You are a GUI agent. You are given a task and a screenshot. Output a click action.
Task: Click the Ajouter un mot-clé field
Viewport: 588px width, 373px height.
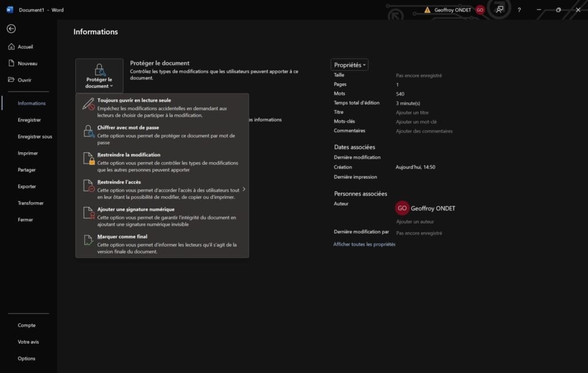coord(416,122)
